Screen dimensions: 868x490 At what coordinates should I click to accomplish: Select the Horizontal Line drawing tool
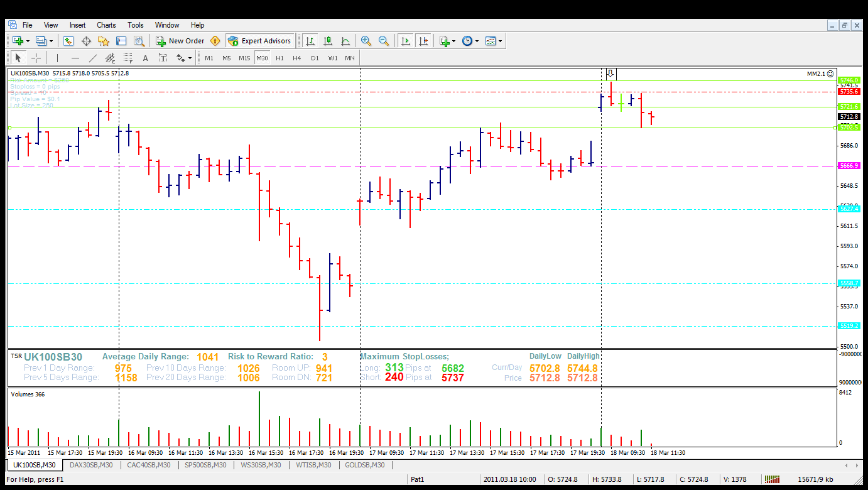pyautogui.click(x=75, y=58)
